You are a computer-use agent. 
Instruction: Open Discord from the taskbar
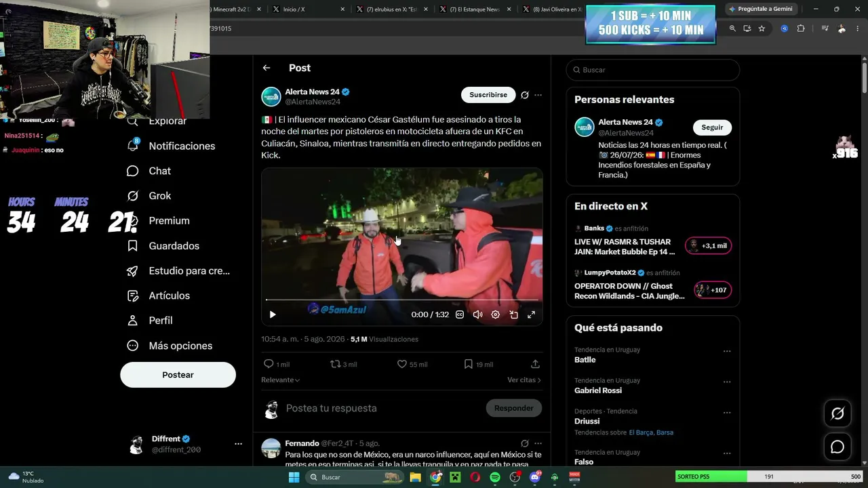pyautogui.click(x=535, y=477)
